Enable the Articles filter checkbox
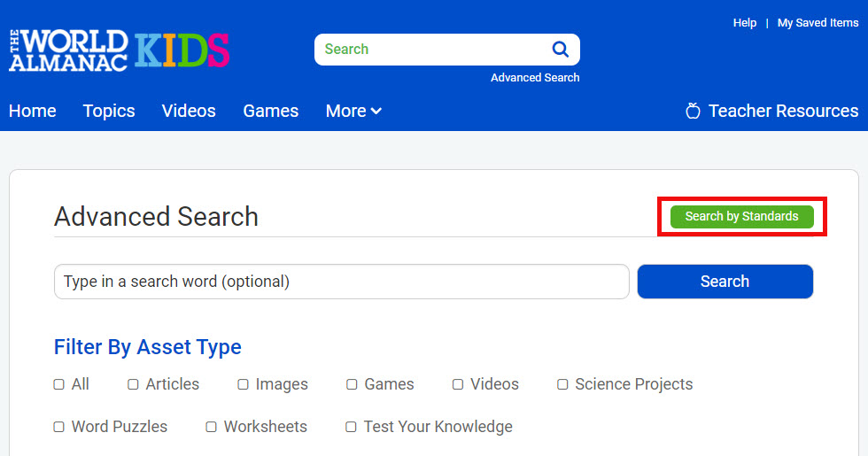This screenshot has height=456, width=868. coord(133,384)
